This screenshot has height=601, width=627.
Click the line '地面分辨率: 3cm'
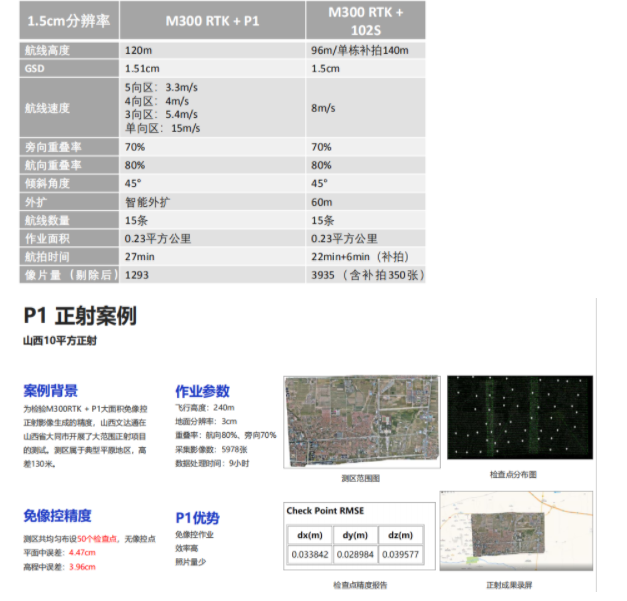(x=206, y=421)
